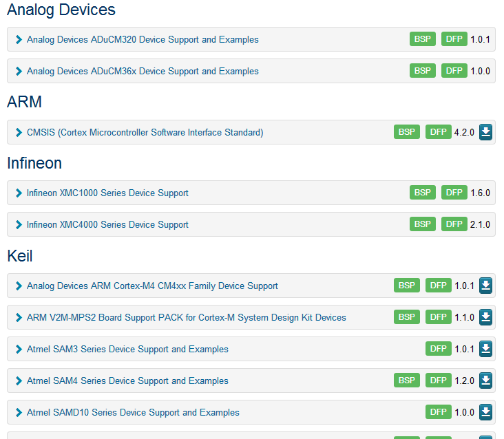This screenshot has height=439, width=504.
Task: Download Analog Devices CM4xx Family pack
Action: click(485, 286)
